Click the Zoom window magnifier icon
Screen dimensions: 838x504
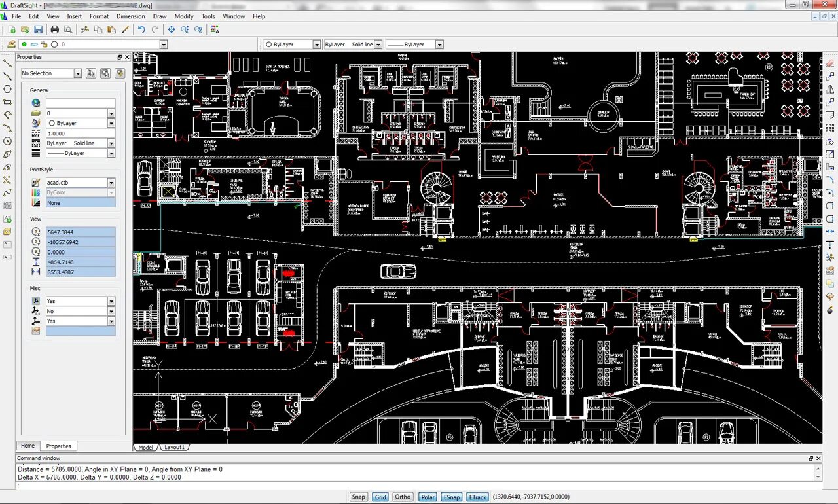pos(185,29)
